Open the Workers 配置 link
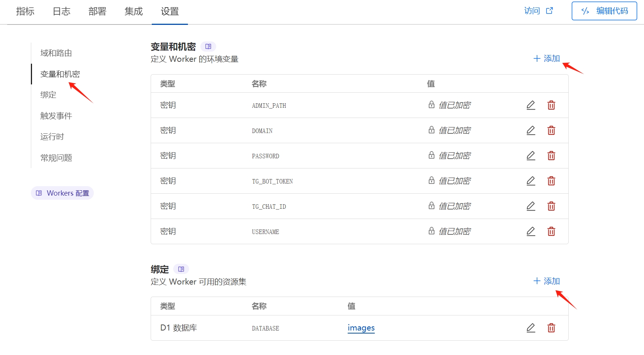This screenshot has width=644, height=355. pyautogui.click(x=63, y=193)
